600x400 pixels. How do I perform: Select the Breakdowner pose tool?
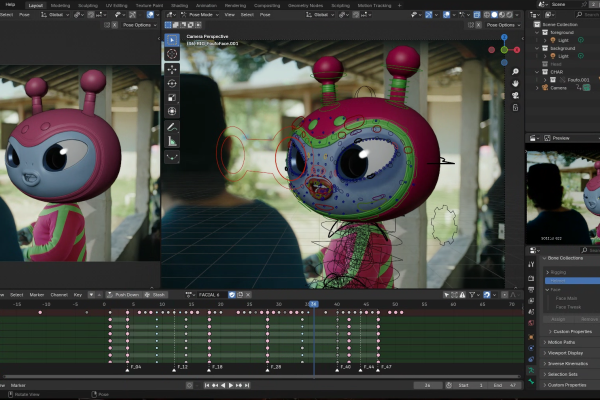pos(172,157)
